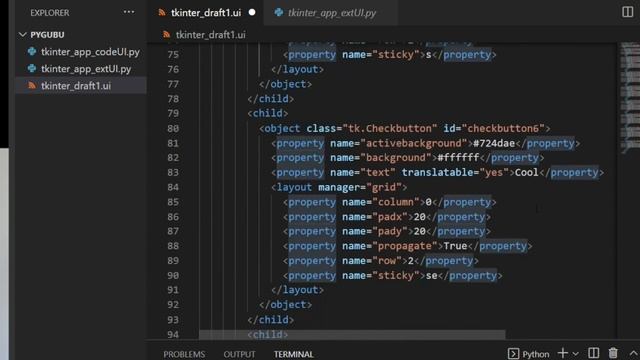Open the PROBLEMS panel tab
This screenshot has width=640, height=360.
[x=184, y=354]
